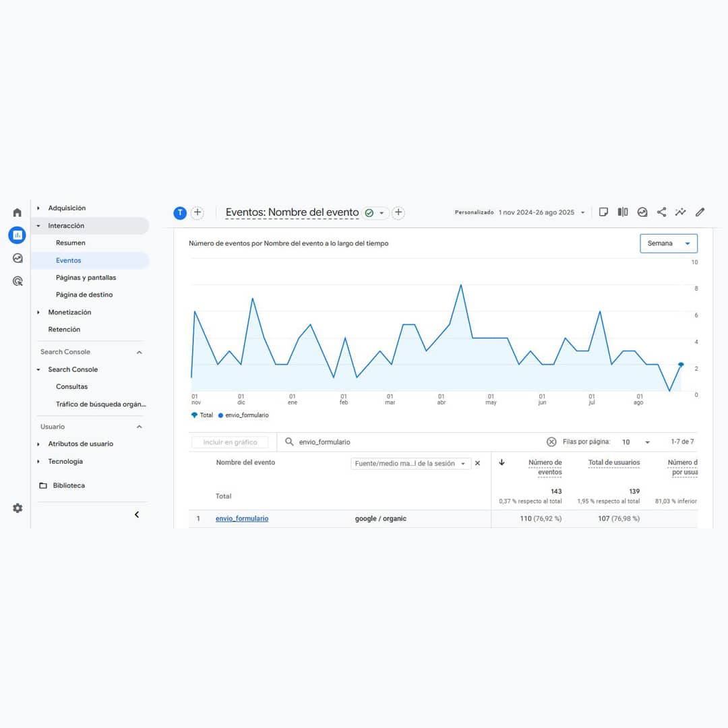Screen dimensions: 728x728
Task: Open the Insights sparkline icon
Action: pos(681,212)
